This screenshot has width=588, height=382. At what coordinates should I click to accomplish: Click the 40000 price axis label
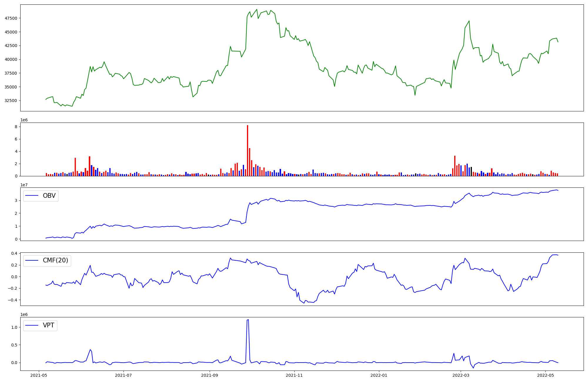click(11, 59)
